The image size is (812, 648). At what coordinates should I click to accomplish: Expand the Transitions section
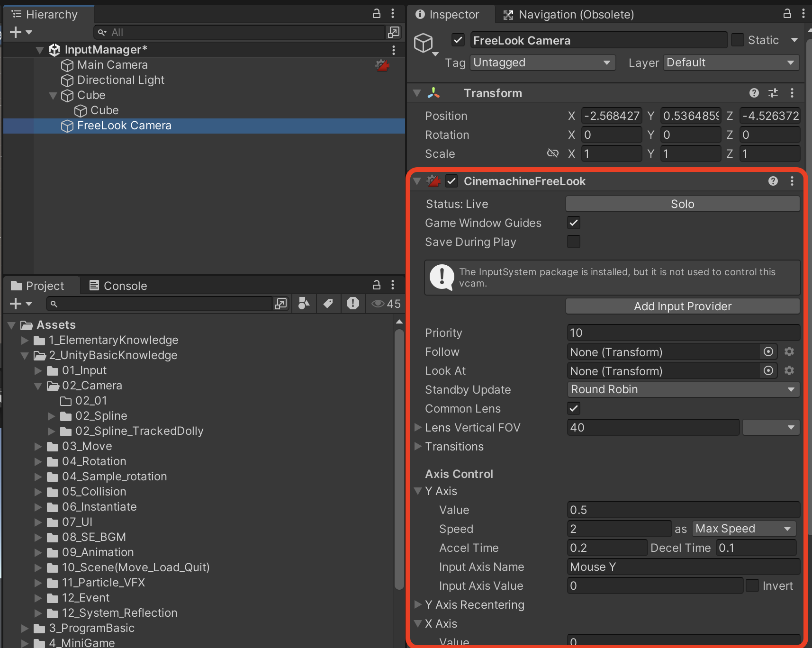418,446
